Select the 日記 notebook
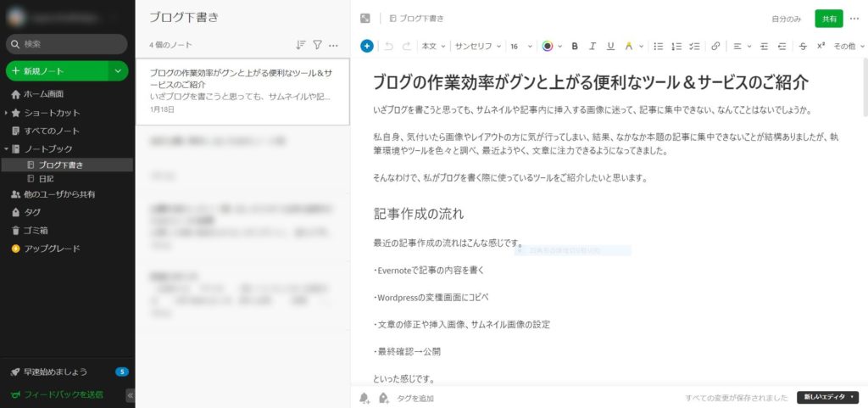 click(47, 179)
